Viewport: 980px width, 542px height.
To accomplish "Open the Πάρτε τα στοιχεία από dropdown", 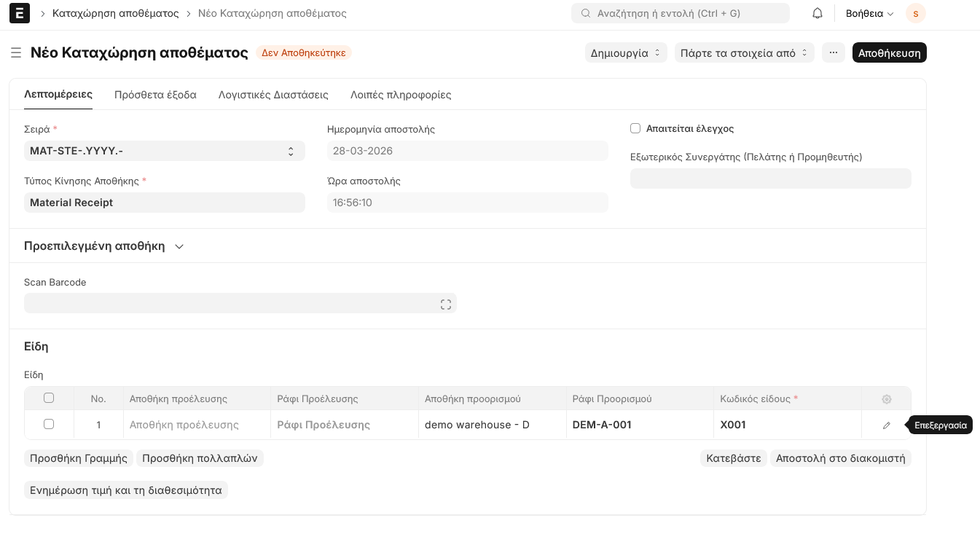I will tap(744, 52).
